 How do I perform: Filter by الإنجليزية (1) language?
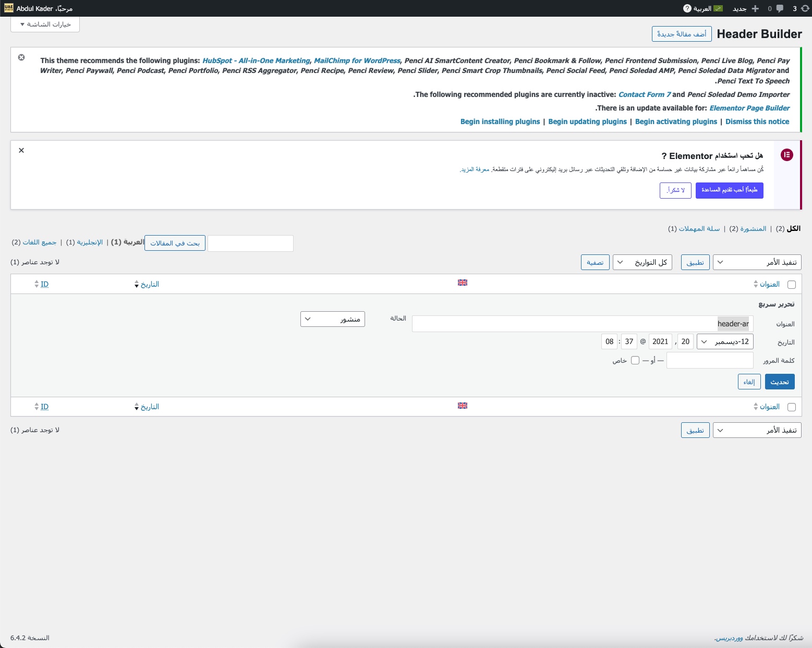(x=84, y=242)
